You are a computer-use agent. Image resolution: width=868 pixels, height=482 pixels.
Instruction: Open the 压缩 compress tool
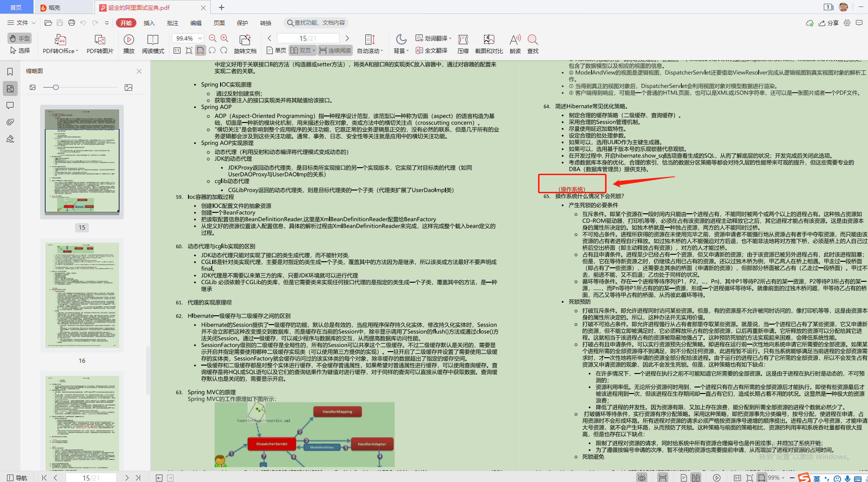(x=463, y=44)
